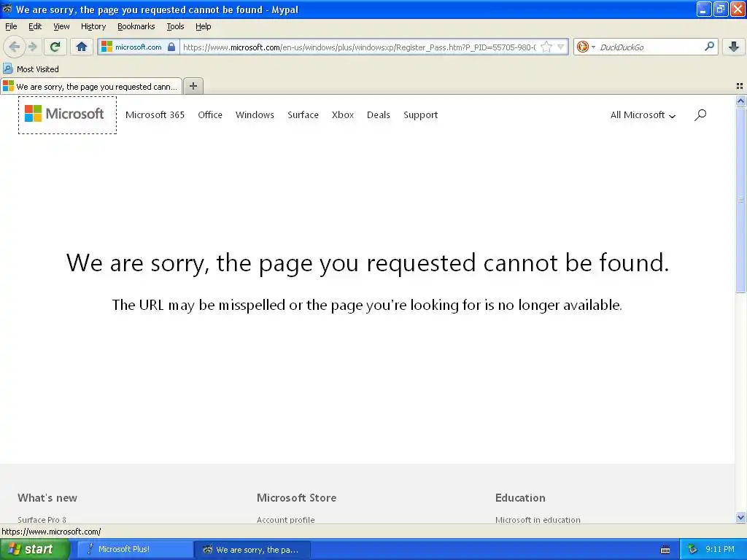Switch to Microsoft Plus! taskbar window
This screenshot has height=560, width=747.
tap(135, 549)
